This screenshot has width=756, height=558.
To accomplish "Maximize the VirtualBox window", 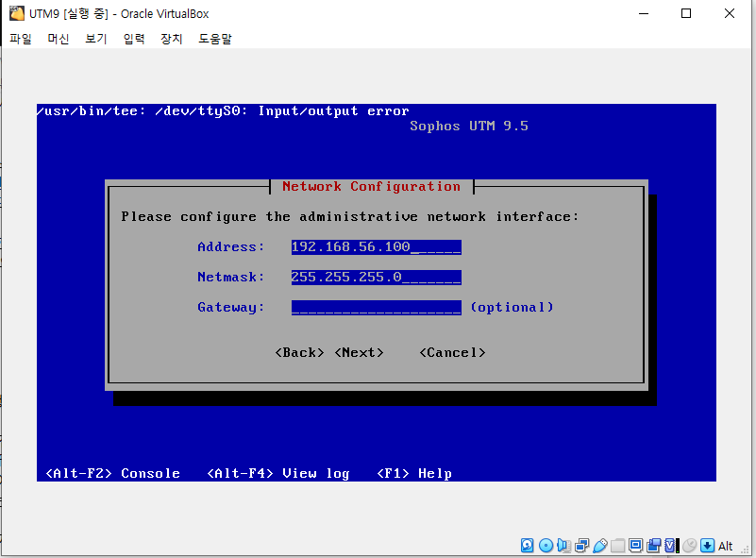I will tap(686, 13).
